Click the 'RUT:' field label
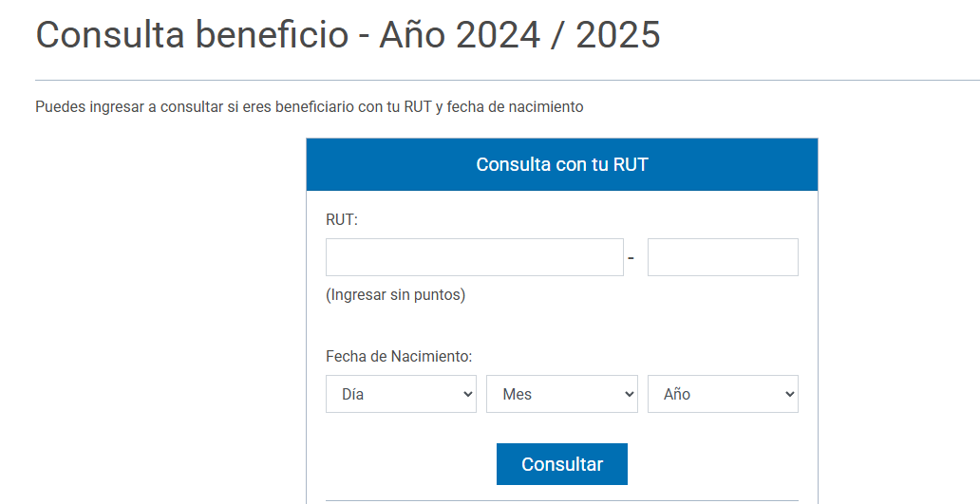This screenshot has height=504, width=980. point(341,220)
